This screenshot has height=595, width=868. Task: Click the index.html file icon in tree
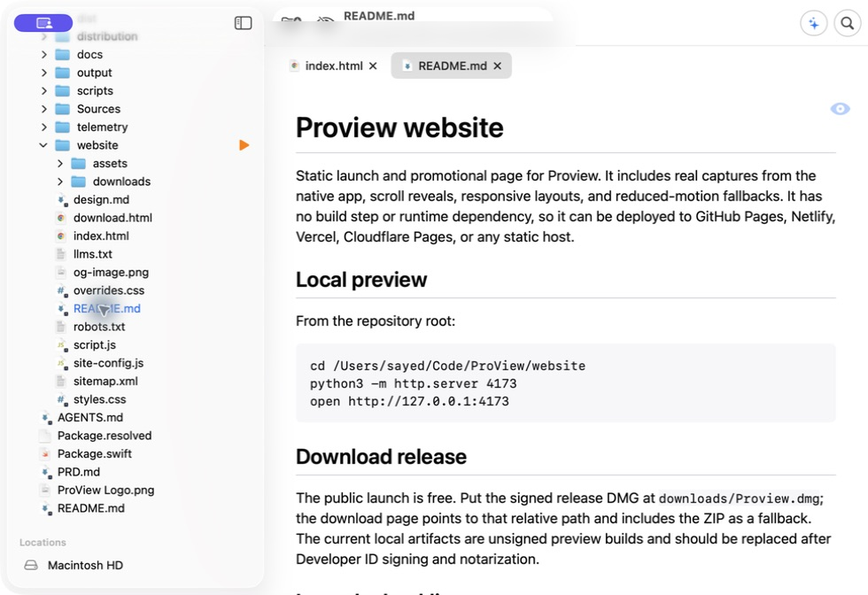tap(61, 236)
